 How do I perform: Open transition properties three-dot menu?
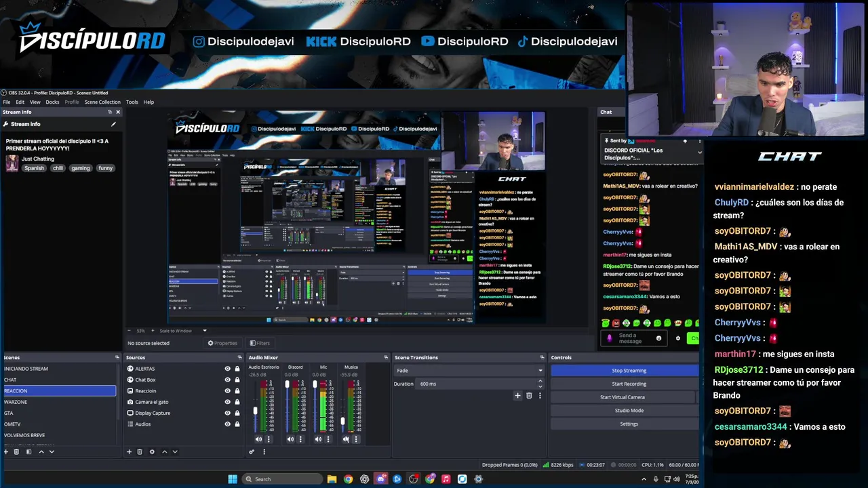coord(540,396)
